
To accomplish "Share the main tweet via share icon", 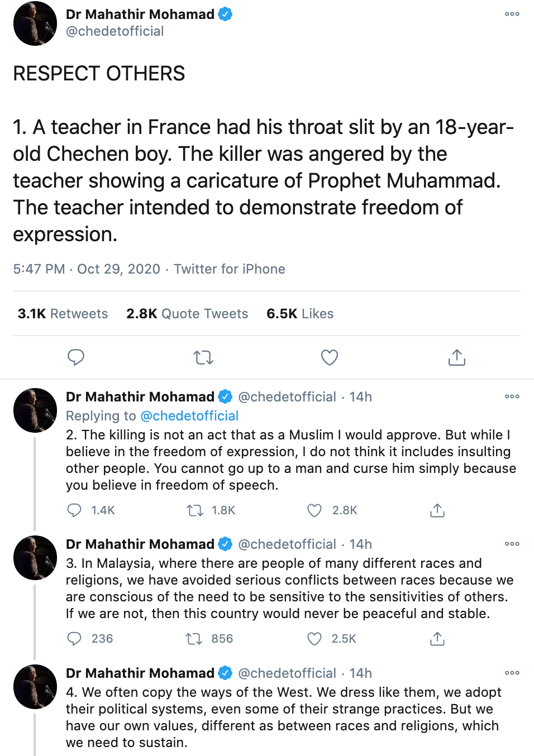I will click(456, 357).
